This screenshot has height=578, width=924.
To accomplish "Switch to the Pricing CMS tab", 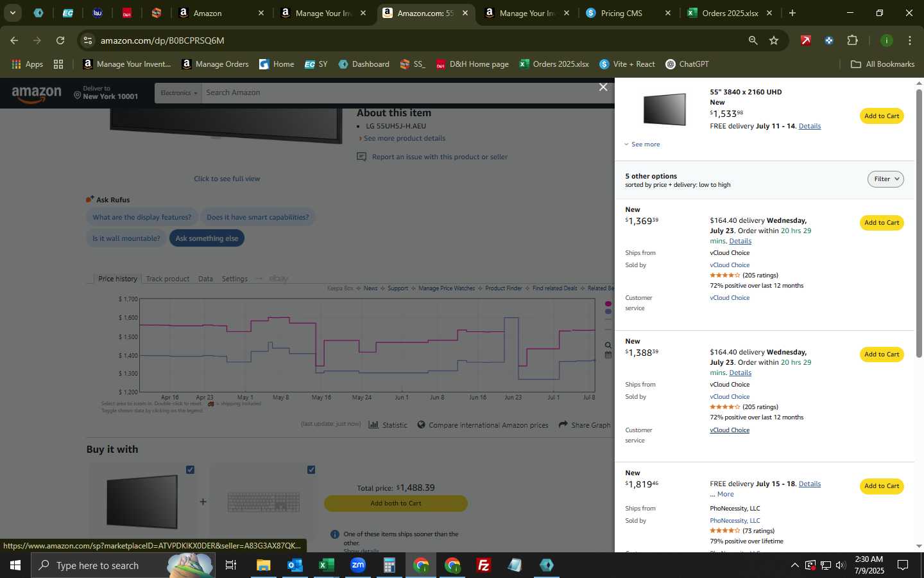I will click(629, 13).
